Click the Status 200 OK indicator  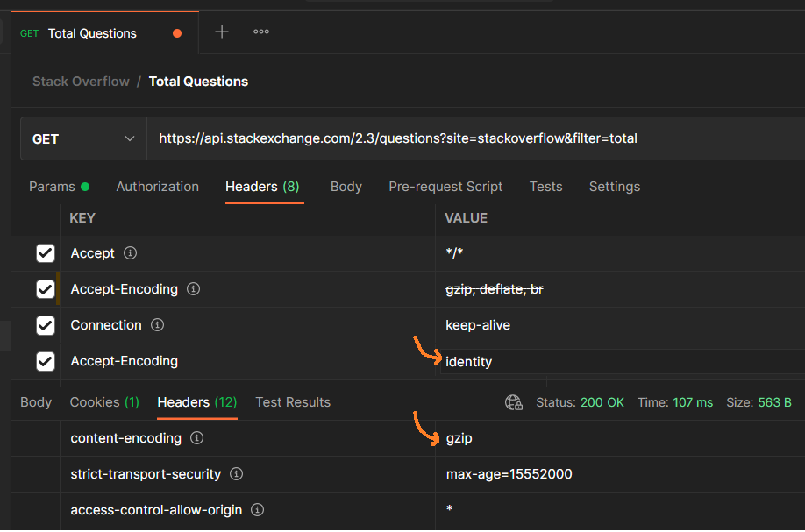[x=581, y=402]
